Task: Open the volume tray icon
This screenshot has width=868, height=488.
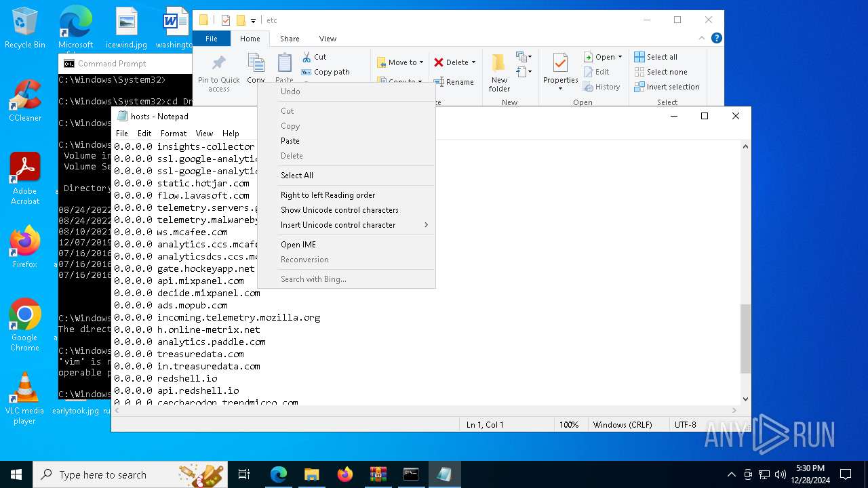Action: [781, 474]
